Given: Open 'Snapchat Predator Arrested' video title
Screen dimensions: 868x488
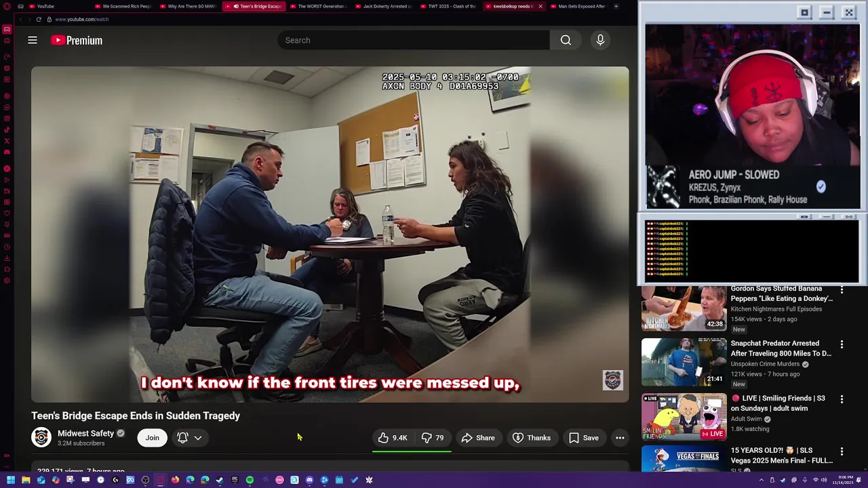Looking at the screenshot, I should 781,348.
